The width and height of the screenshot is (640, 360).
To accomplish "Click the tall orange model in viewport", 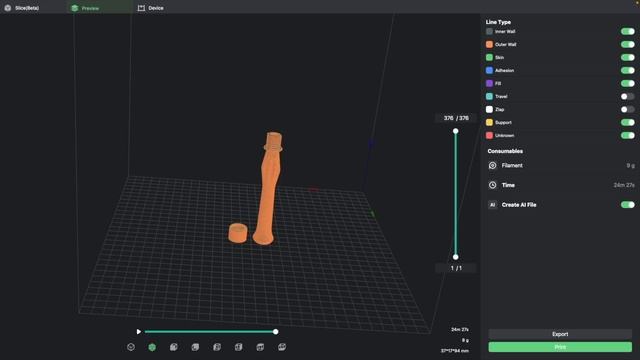I will click(x=268, y=188).
